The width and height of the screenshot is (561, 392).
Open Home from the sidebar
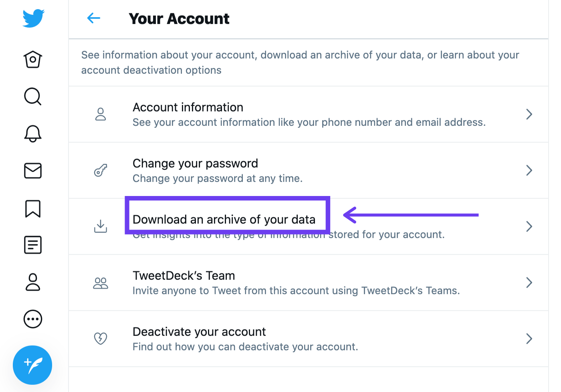[32, 59]
